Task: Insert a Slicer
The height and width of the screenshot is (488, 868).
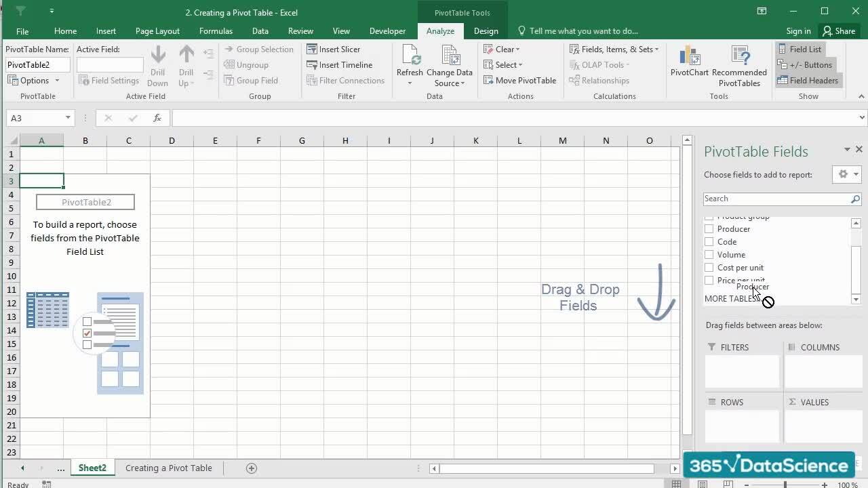Action: click(334, 49)
